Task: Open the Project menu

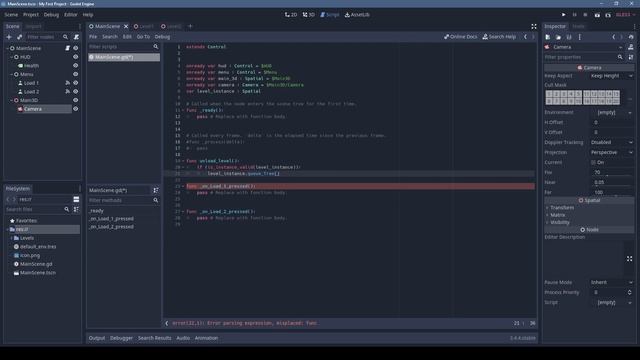Action: (31, 15)
